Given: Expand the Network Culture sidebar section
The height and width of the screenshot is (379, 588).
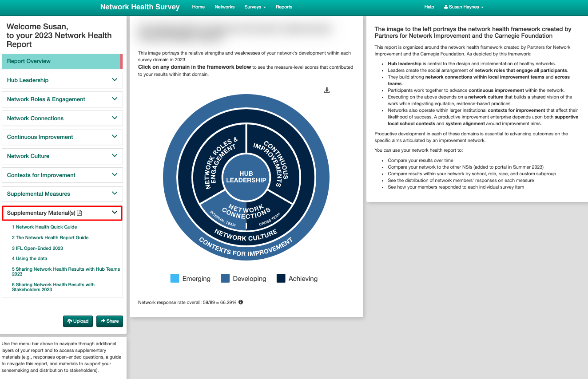Looking at the screenshot, I should click(x=62, y=156).
